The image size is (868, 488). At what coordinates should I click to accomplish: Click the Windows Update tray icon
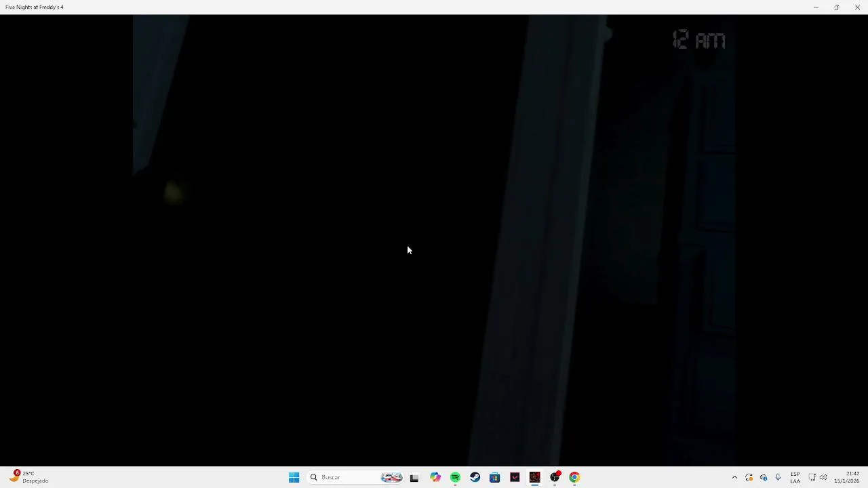click(749, 477)
